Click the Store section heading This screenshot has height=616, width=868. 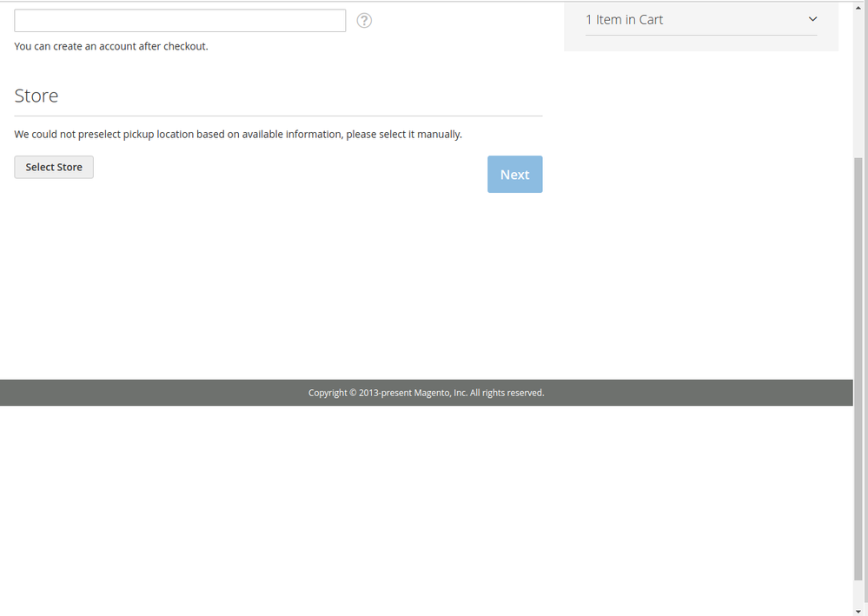point(36,96)
